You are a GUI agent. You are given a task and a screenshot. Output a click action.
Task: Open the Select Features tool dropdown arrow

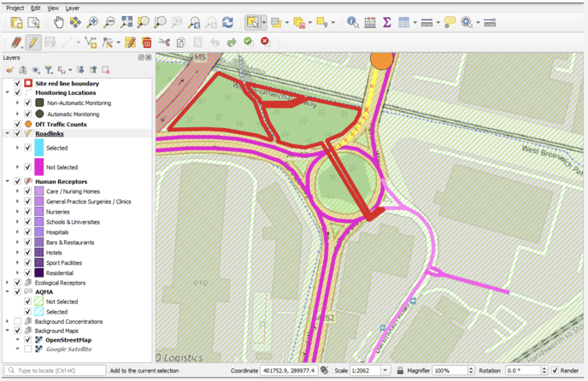pyautogui.click(x=264, y=22)
